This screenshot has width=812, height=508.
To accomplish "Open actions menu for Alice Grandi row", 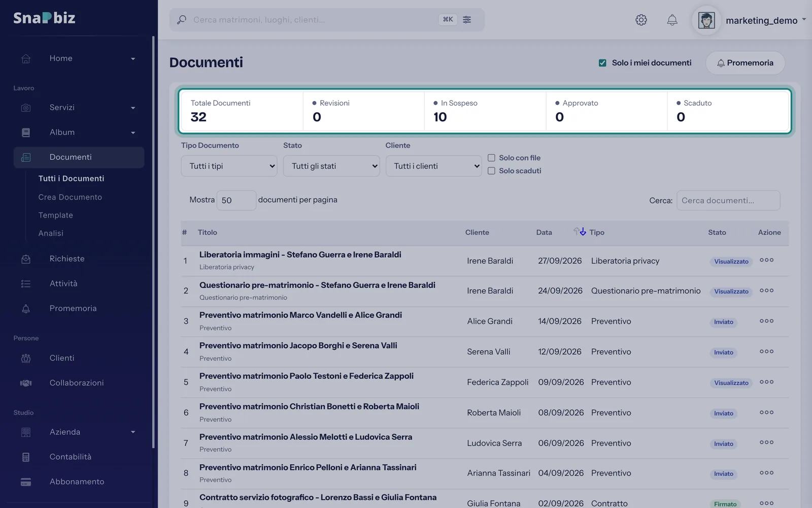I will [x=766, y=321].
